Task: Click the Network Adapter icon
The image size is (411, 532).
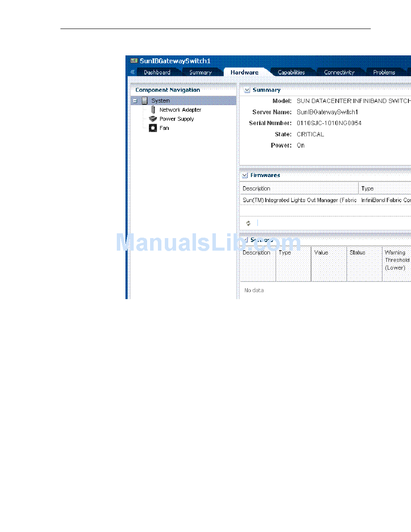Action: pyautogui.click(x=153, y=110)
